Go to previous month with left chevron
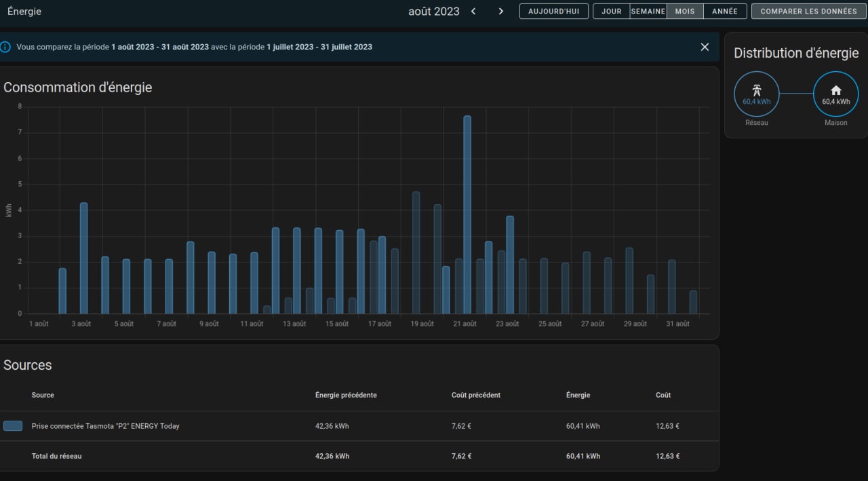Viewport: 868px width, 481px height. 473,11
